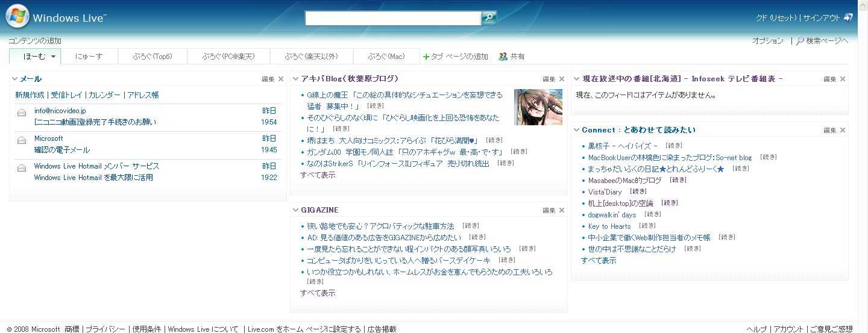Close the GIGAZINE widget
This screenshot has height=333, width=868.
click(x=562, y=210)
